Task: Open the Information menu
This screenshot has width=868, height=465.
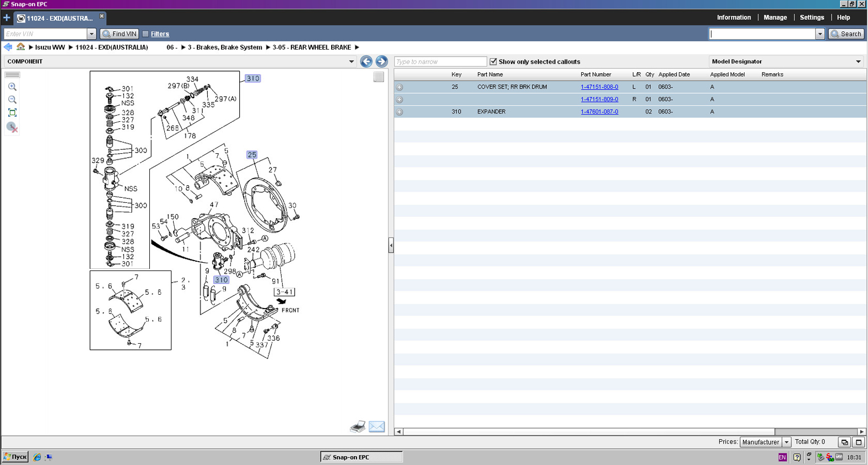Action: click(x=734, y=18)
